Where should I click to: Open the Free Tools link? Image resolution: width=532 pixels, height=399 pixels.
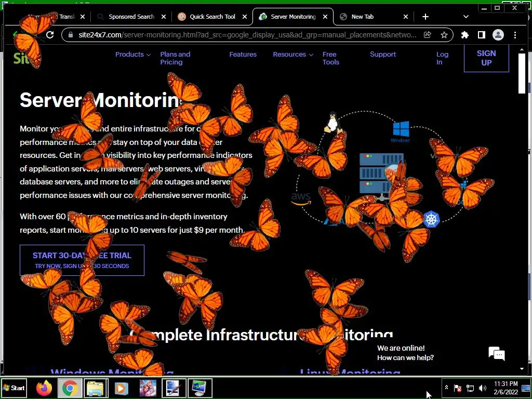point(331,58)
